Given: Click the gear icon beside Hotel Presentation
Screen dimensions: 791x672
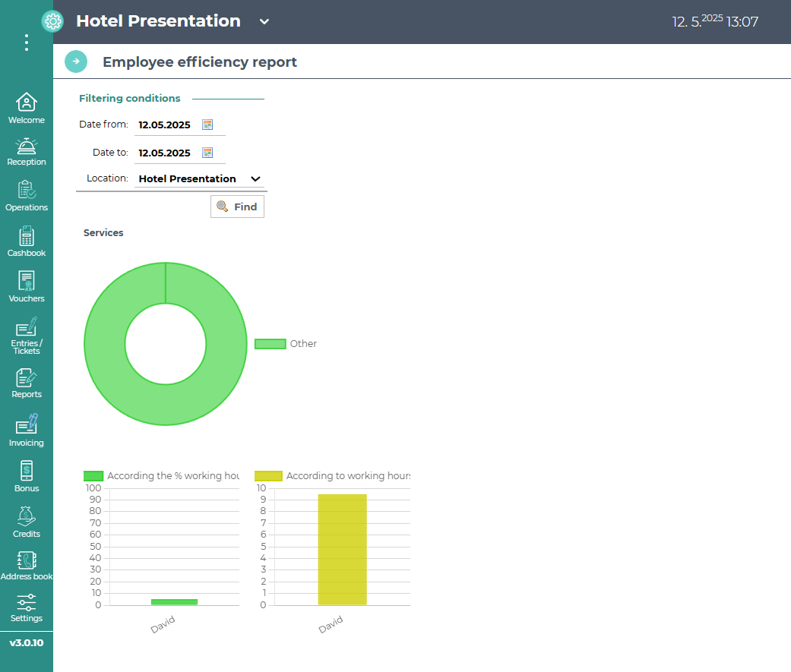Looking at the screenshot, I should [52, 21].
